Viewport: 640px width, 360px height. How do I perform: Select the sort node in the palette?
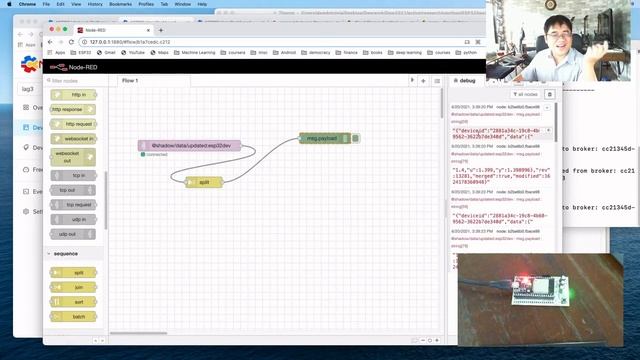coord(73,302)
